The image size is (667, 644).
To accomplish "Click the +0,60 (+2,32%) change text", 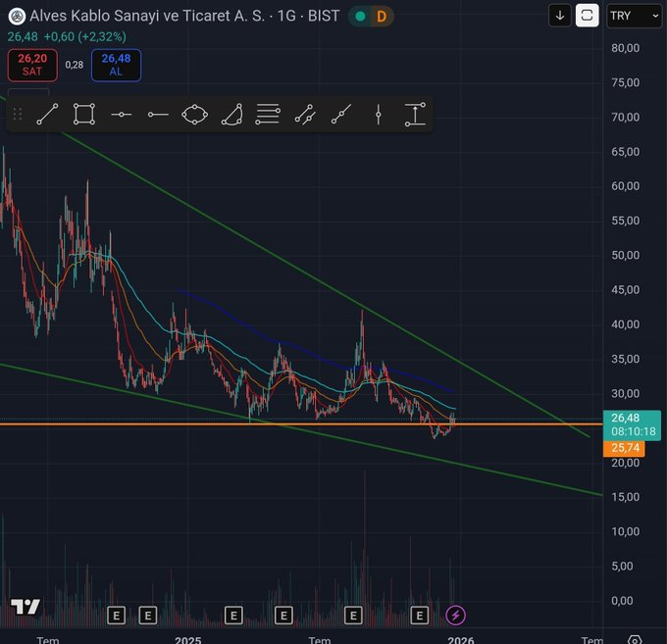I will click(85, 37).
